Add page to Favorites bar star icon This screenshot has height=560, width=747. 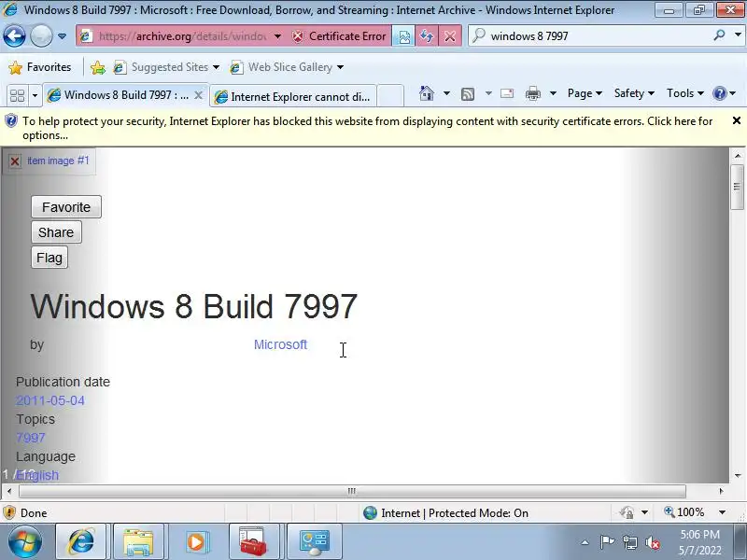pos(98,67)
